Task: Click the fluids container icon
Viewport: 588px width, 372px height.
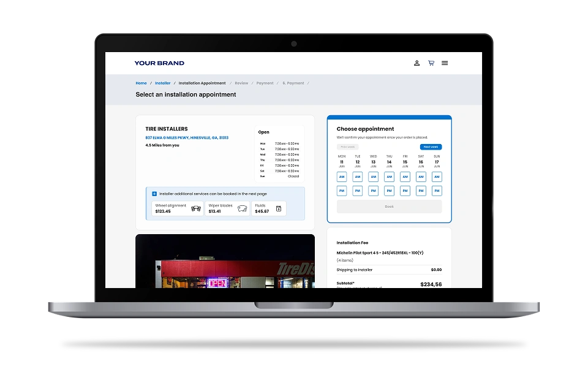Action: [279, 209]
